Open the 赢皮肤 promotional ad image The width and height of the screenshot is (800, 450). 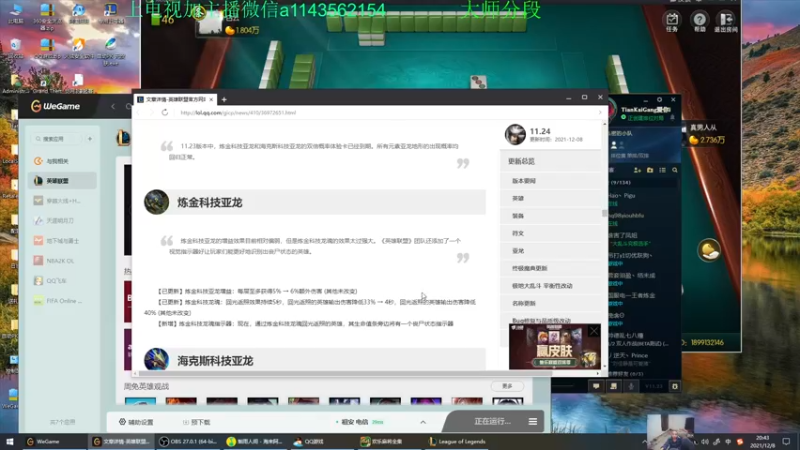click(x=555, y=346)
